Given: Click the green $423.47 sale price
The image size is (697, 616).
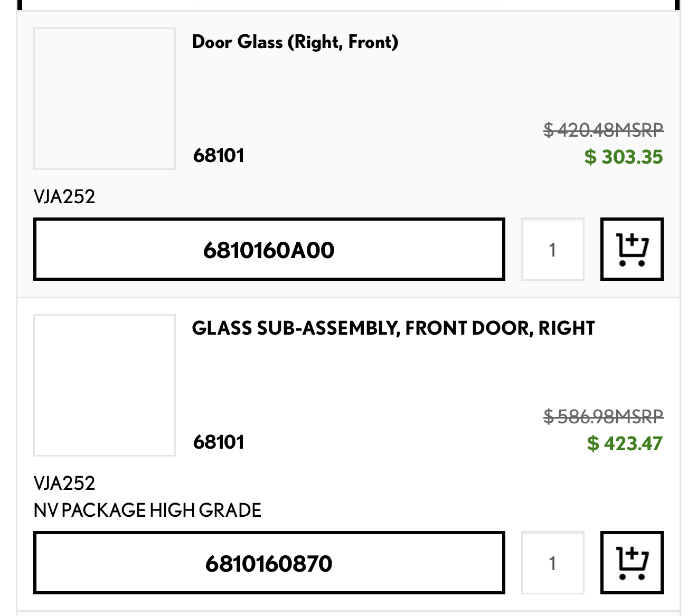Looking at the screenshot, I should click(x=624, y=443).
